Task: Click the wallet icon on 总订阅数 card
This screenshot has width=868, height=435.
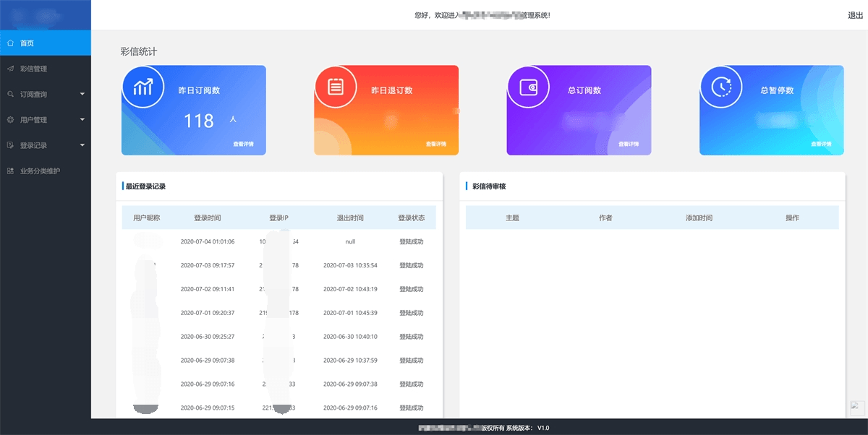Action: click(528, 87)
